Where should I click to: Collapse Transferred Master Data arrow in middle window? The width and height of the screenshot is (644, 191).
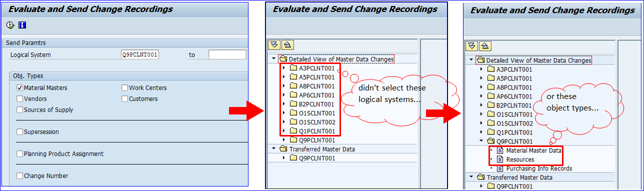click(x=273, y=149)
